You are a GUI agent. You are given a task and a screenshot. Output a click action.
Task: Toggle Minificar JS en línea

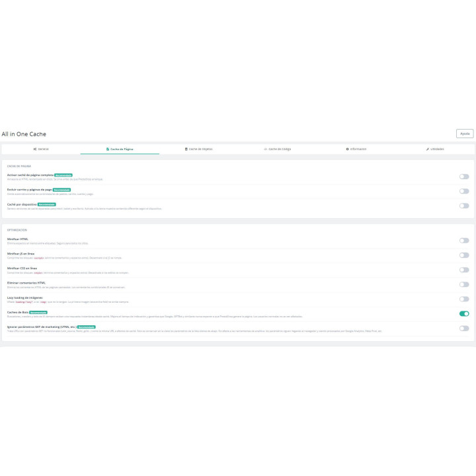click(464, 255)
